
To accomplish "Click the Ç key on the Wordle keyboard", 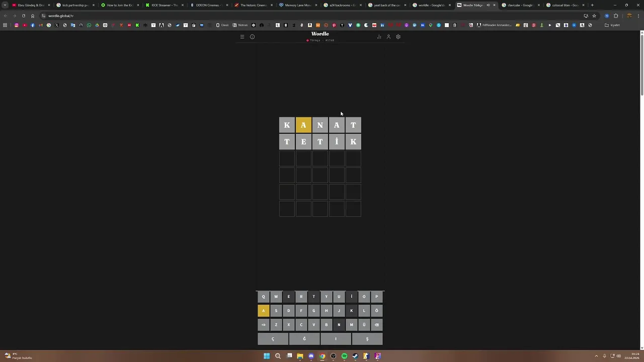I will [273, 339].
